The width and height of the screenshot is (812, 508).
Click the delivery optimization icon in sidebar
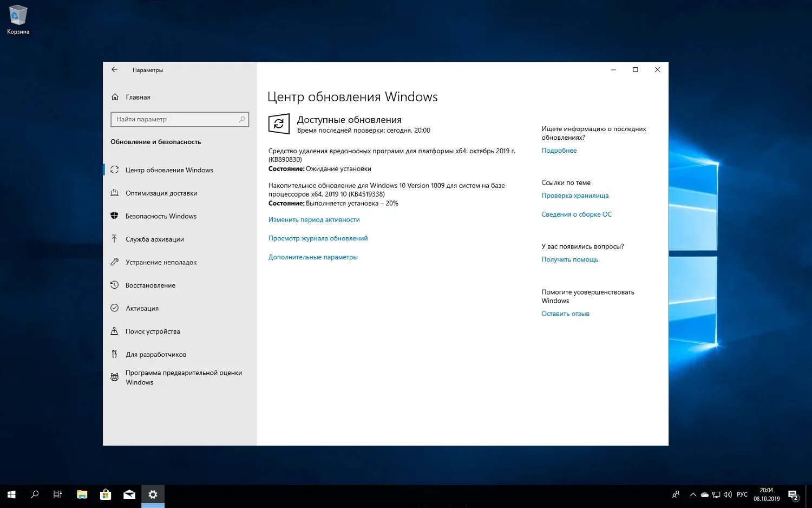click(114, 193)
